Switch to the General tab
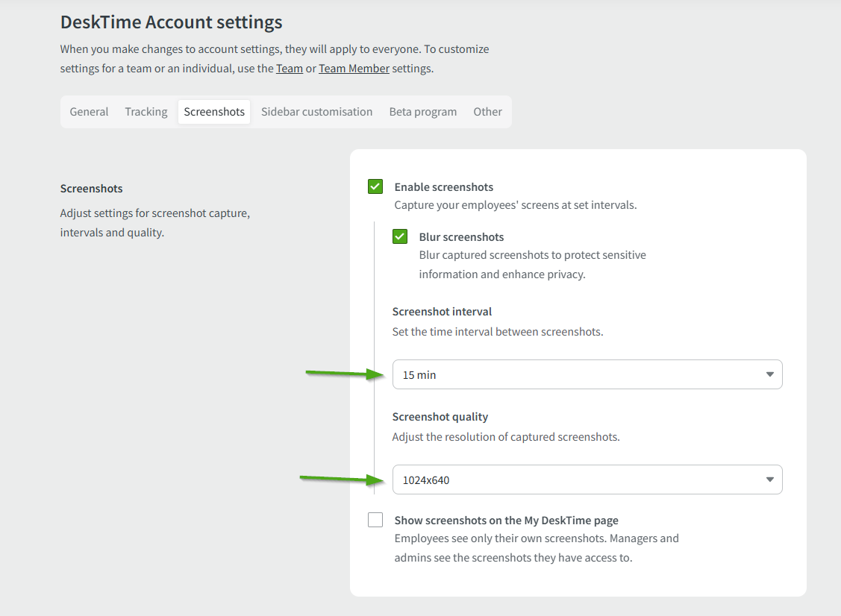This screenshot has height=616, width=841. coord(89,112)
